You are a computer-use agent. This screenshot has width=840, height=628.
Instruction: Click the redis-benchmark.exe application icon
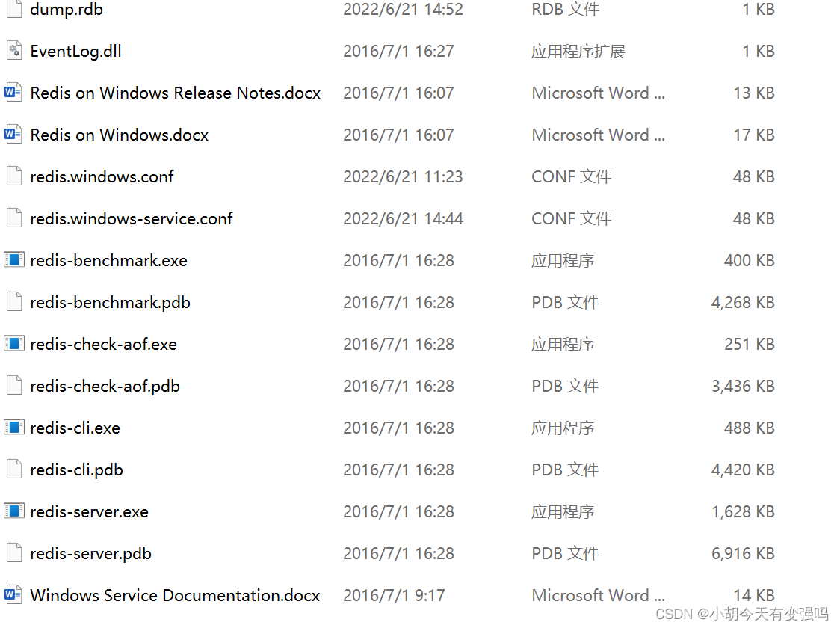coord(14,261)
